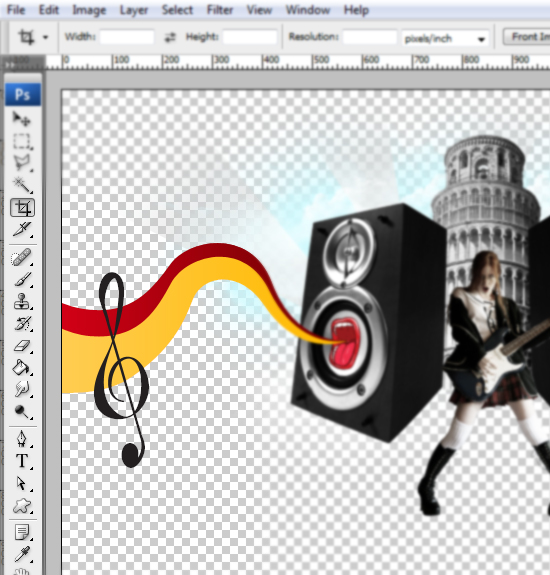Select the Healing Brush tool

click(22, 257)
